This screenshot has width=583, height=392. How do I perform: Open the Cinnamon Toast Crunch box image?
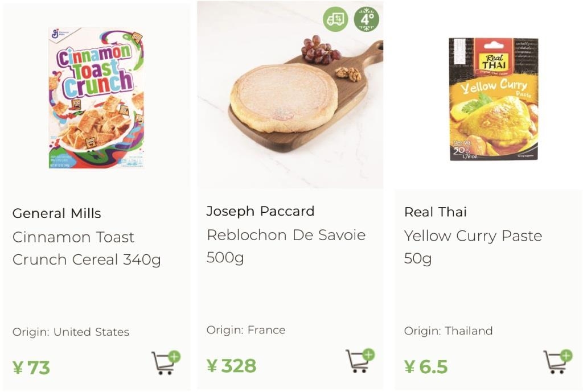[x=96, y=98]
